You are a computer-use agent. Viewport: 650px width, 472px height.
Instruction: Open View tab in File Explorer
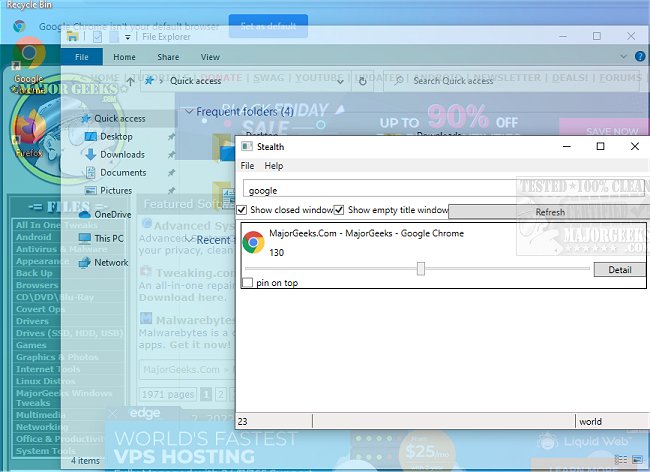point(210,57)
